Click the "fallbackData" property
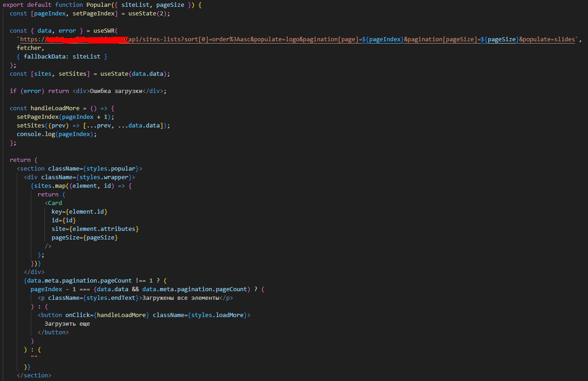Viewport: 588px width, 381px height. [44, 56]
